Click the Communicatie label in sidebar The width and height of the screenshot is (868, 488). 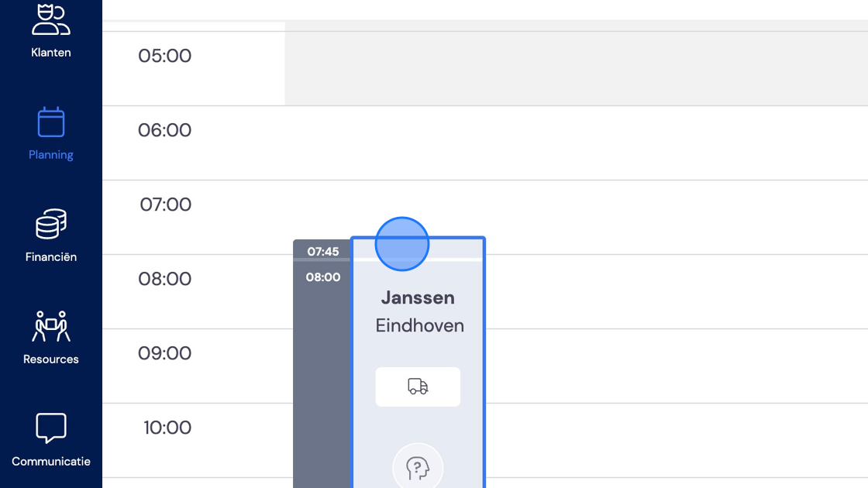[x=51, y=462]
